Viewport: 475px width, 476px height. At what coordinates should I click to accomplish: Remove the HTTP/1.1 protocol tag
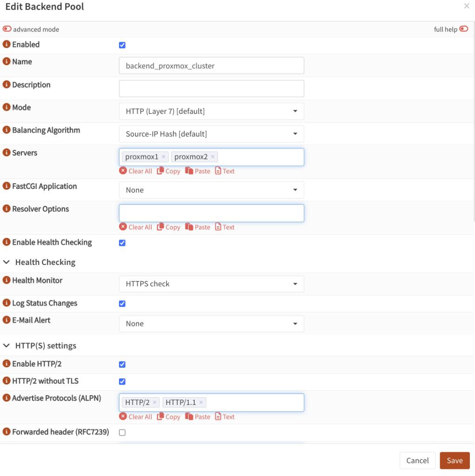tap(201, 402)
